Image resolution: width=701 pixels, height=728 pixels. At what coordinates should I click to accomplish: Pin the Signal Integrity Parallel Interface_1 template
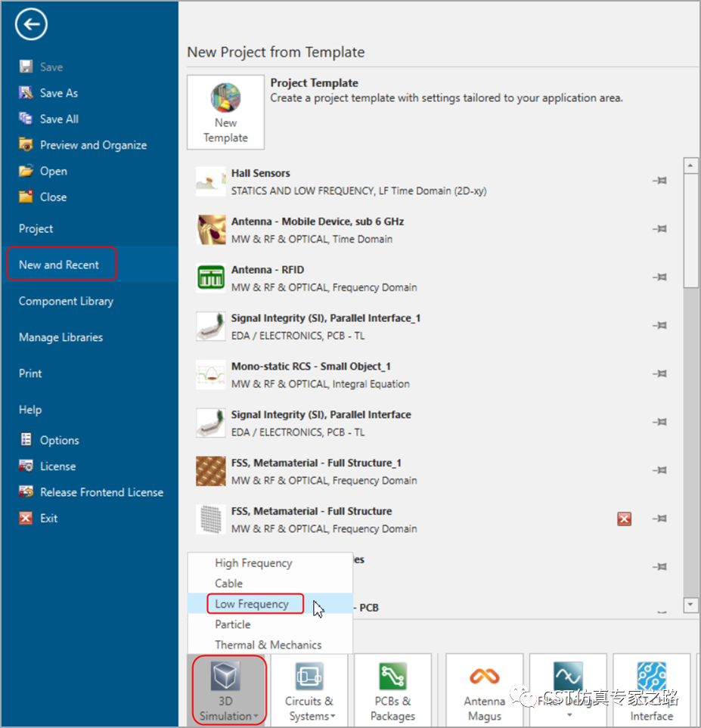(659, 326)
